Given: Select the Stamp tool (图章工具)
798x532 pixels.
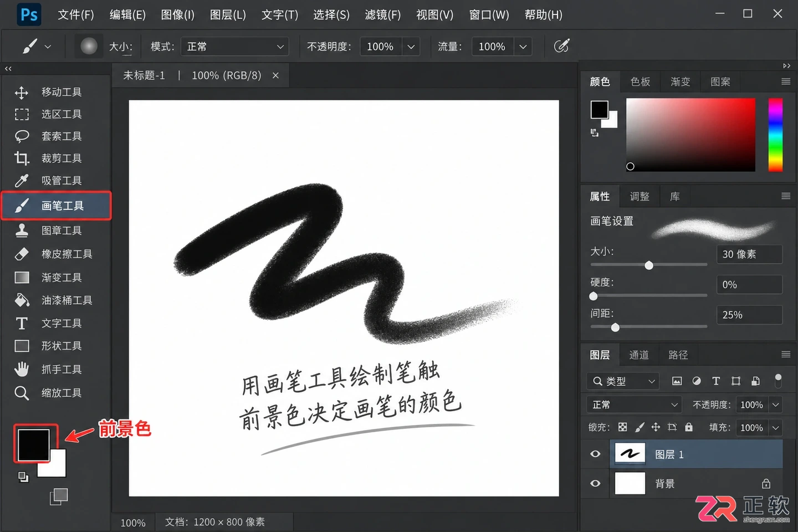Looking at the screenshot, I should click(55, 231).
